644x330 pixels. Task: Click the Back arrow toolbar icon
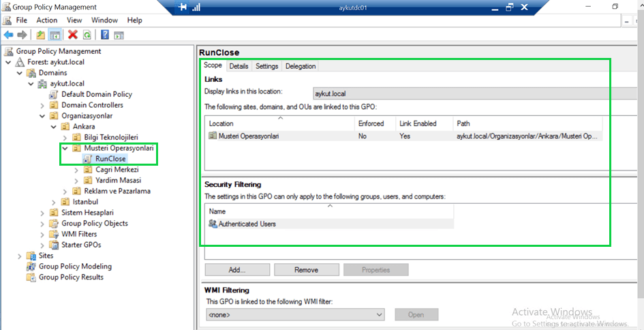pyautogui.click(x=8, y=35)
